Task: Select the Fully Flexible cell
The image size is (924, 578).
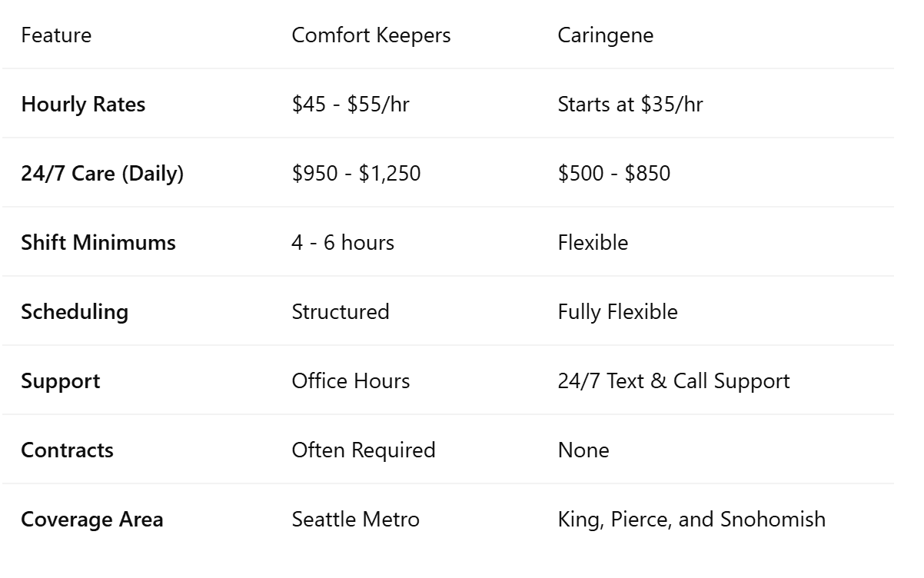Action: [618, 312]
